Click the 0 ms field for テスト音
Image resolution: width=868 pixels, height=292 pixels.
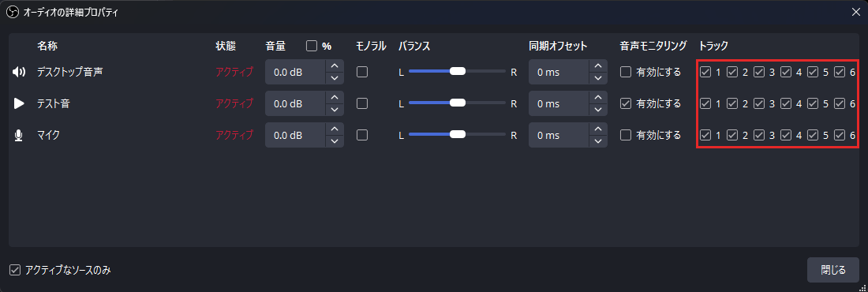coord(559,103)
